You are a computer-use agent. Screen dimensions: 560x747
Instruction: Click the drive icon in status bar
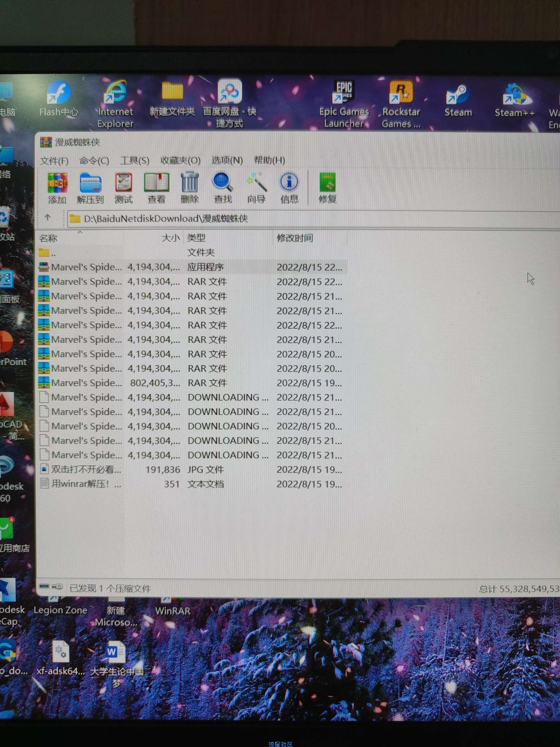(x=44, y=587)
